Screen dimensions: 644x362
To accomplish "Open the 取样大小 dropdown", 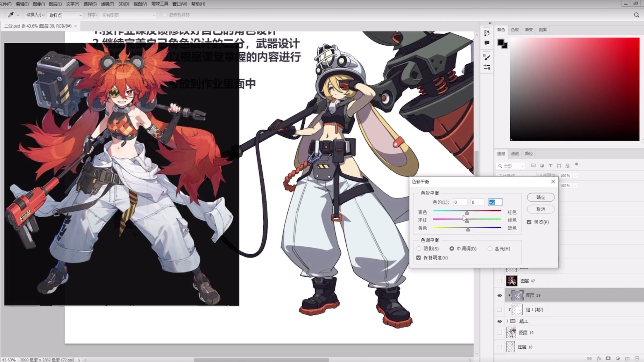I will click(x=65, y=15).
